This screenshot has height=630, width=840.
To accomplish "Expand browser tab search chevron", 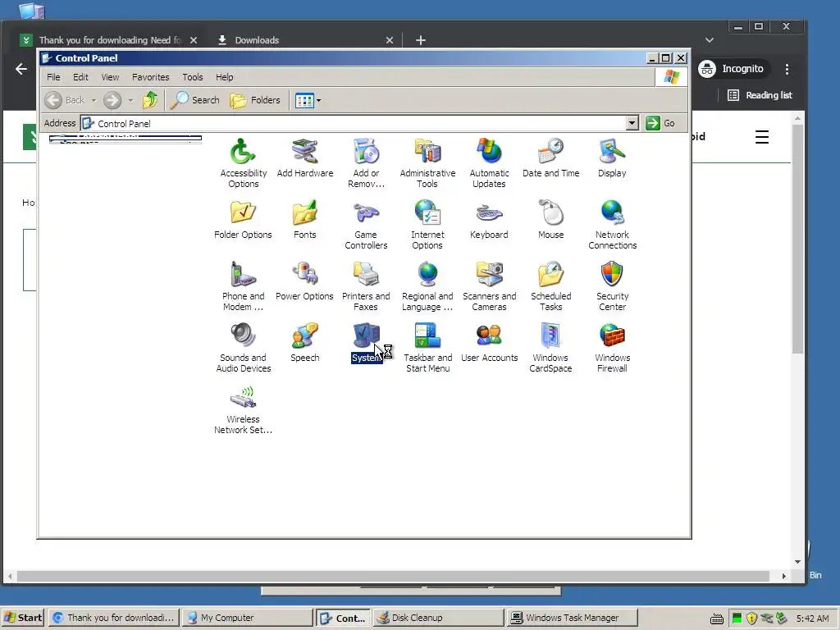I will (710, 40).
